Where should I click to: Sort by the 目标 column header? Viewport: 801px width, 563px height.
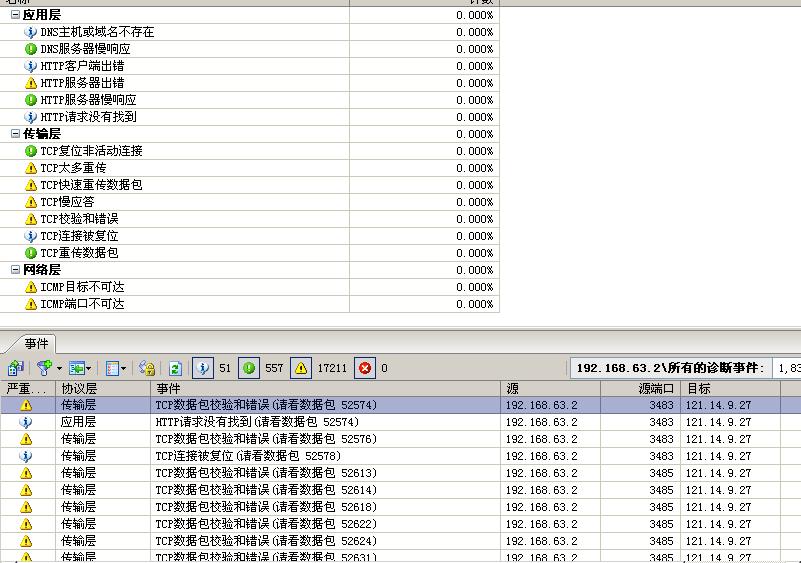point(730,388)
